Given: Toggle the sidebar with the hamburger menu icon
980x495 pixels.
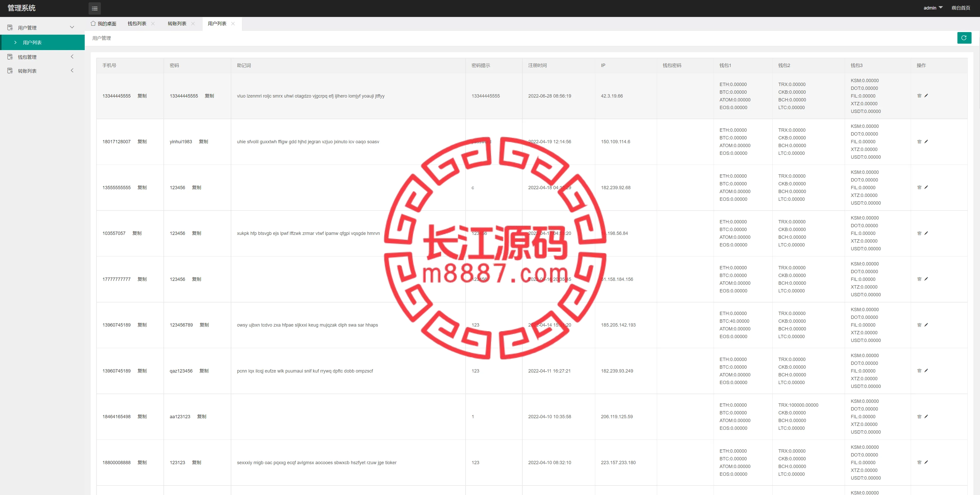Looking at the screenshot, I should (95, 8).
